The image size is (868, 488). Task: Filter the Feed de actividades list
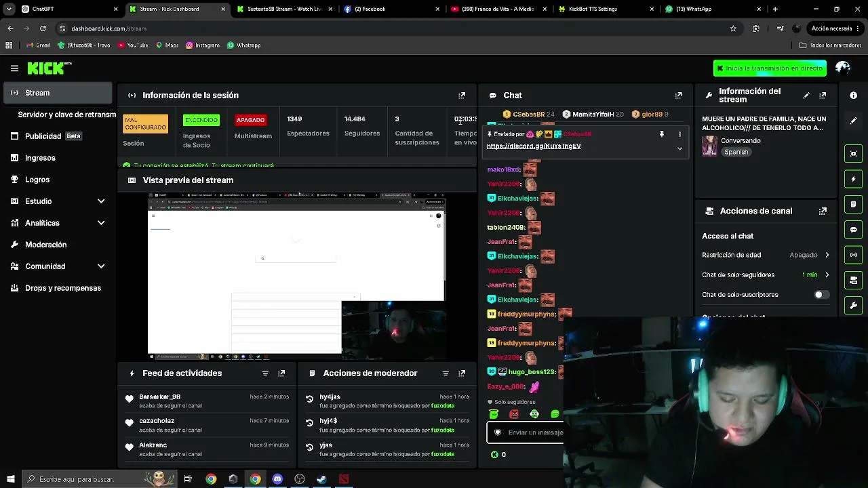click(x=265, y=373)
